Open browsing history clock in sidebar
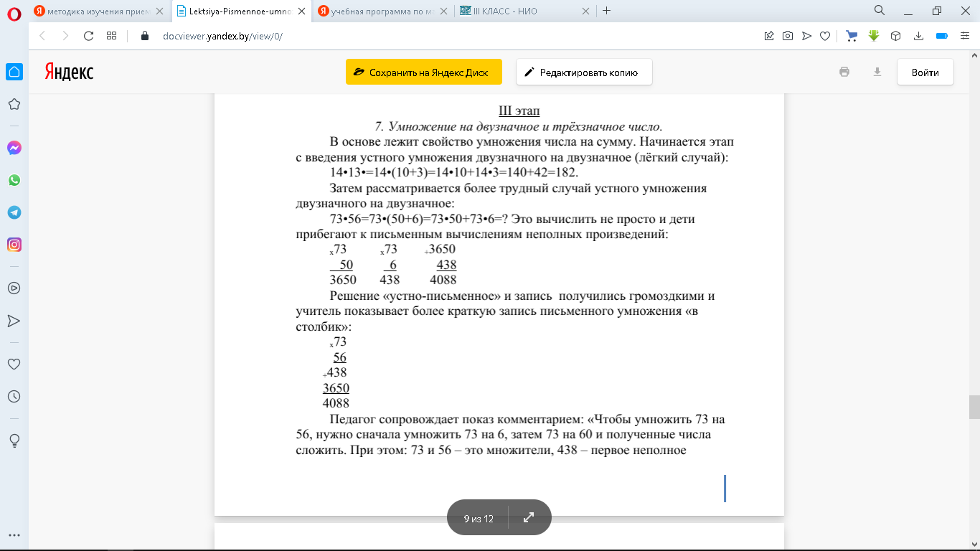The height and width of the screenshot is (551, 980). (14, 397)
